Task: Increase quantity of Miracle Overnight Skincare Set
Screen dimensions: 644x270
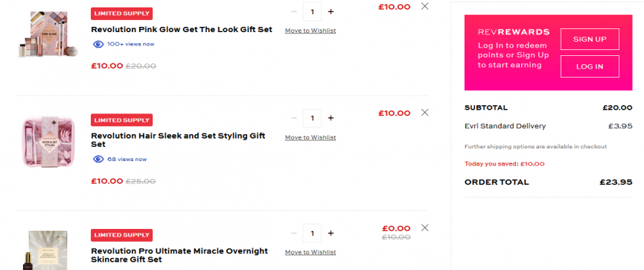Action: (x=331, y=233)
